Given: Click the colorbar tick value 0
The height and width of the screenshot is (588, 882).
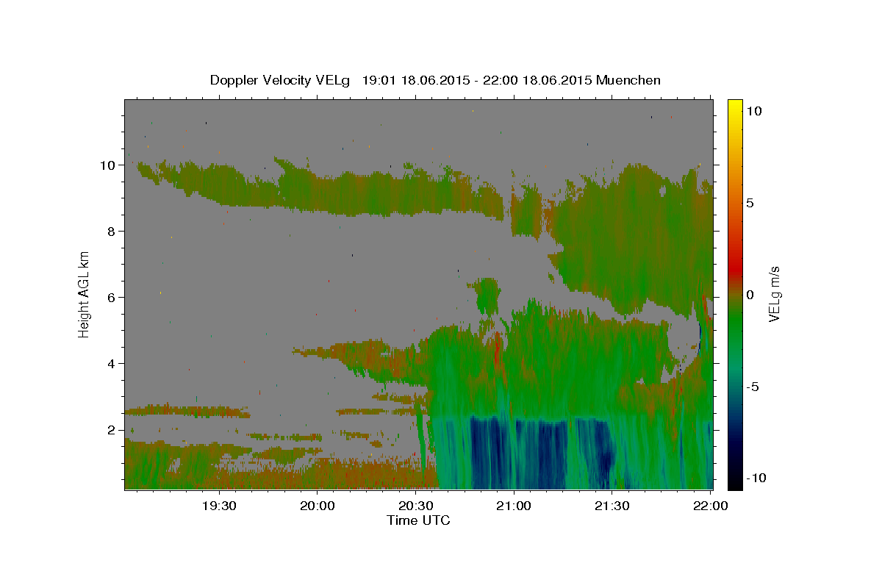Looking at the screenshot, I should tap(750, 294).
